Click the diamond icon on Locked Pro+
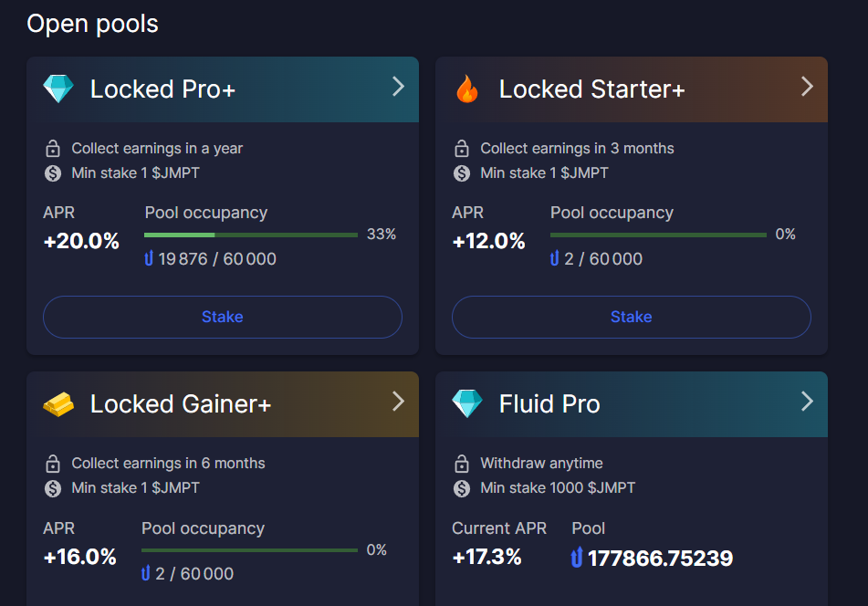 [58, 89]
